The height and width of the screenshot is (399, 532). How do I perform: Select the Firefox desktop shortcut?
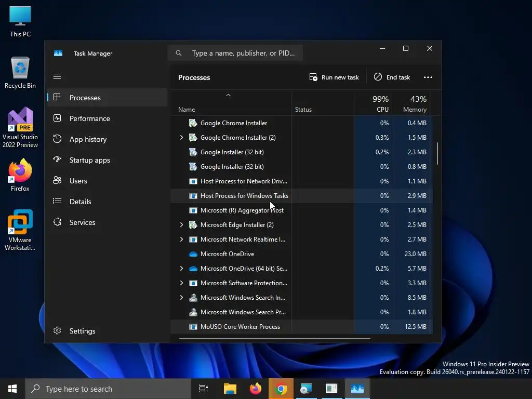point(20,175)
